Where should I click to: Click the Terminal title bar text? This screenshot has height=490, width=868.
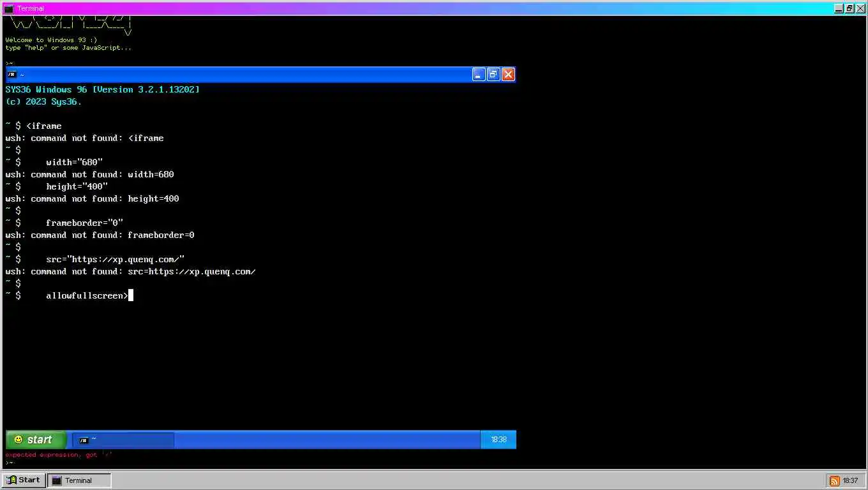pyautogui.click(x=31, y=8)
